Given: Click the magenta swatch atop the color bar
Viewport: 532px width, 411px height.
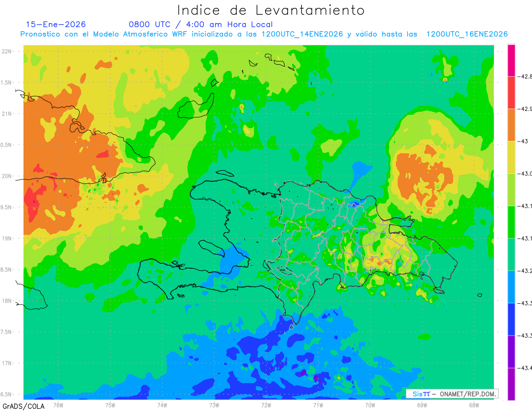Looking at the screenshot, I should (x=511, y=60).
